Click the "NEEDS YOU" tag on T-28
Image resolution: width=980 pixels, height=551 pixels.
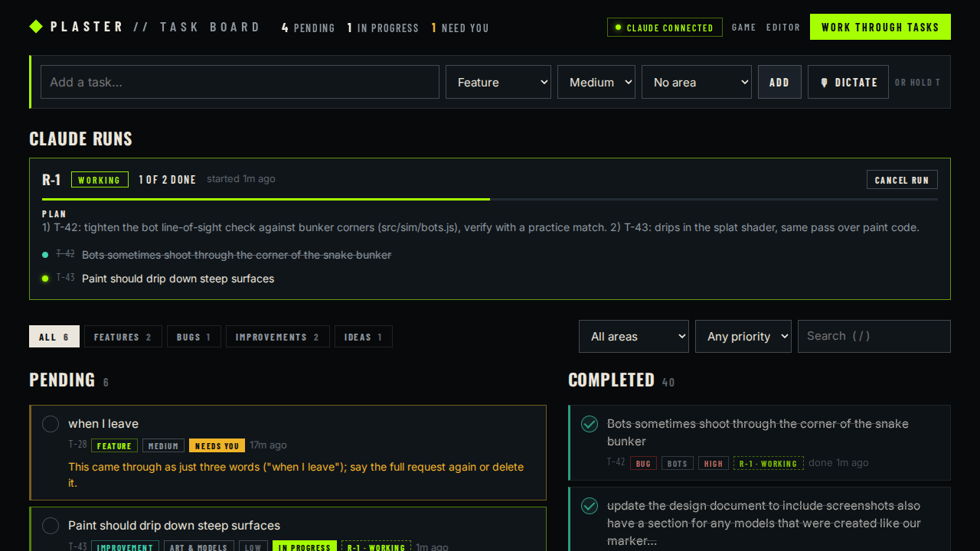pyautogui.click(x=217, y=445)
